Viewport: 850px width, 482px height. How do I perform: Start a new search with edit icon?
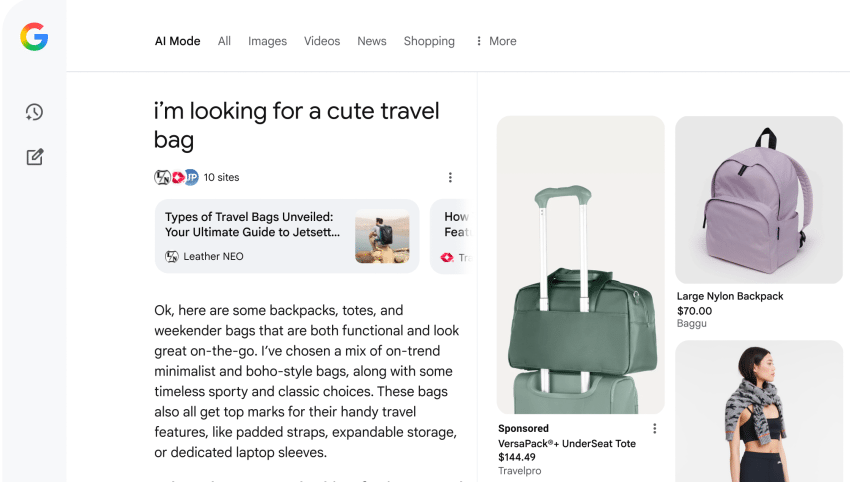[34, 157]
